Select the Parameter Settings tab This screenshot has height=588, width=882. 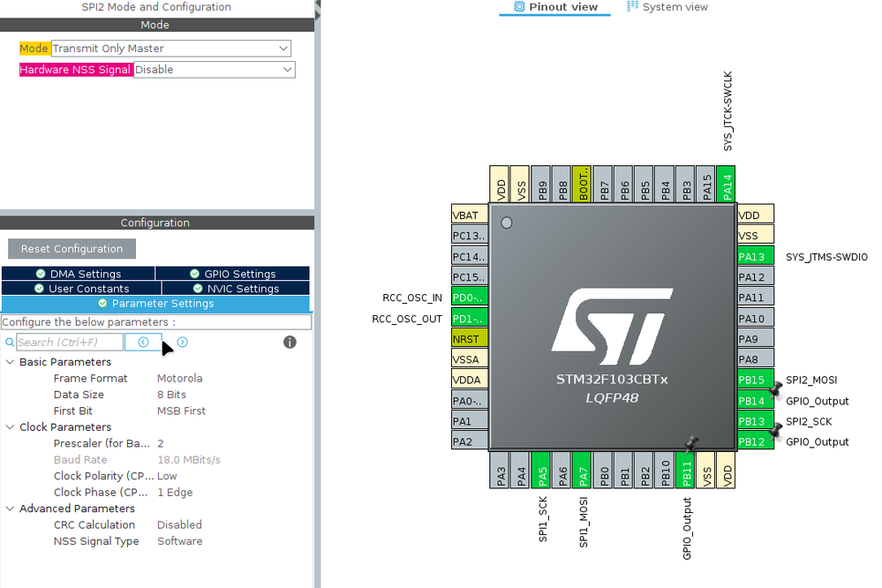click(x=155, y=304)
